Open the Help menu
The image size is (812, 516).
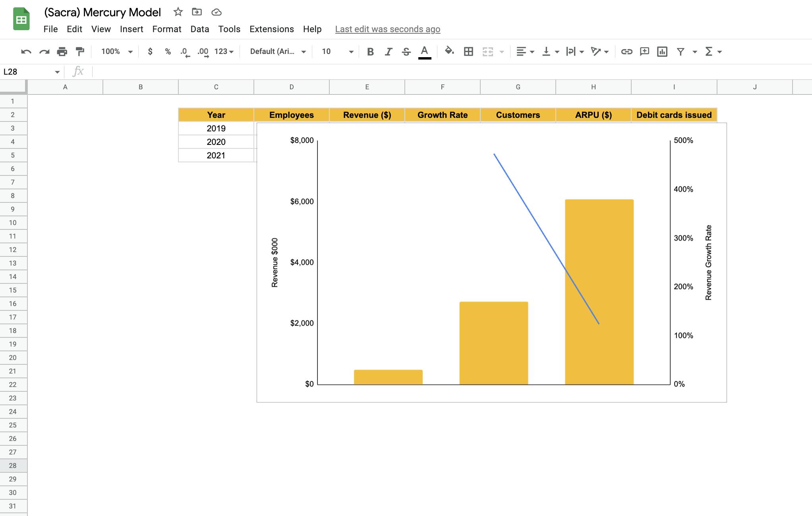[312, 29]
